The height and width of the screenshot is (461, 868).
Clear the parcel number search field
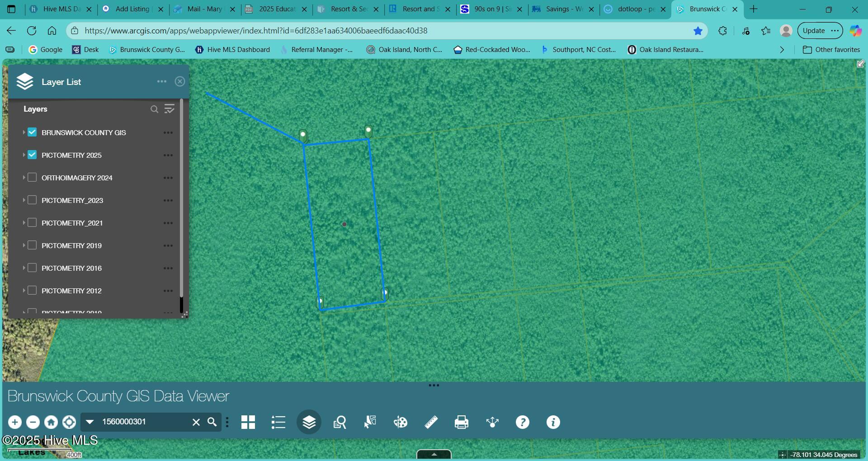tap(196, 422)
